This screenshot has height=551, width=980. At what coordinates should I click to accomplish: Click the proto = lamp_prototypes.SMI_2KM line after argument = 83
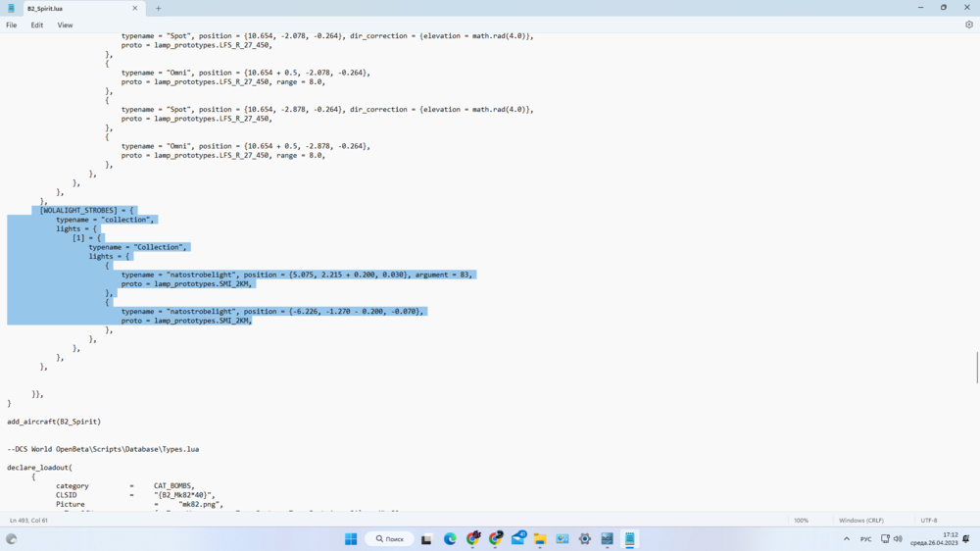(x=186, y=284)
